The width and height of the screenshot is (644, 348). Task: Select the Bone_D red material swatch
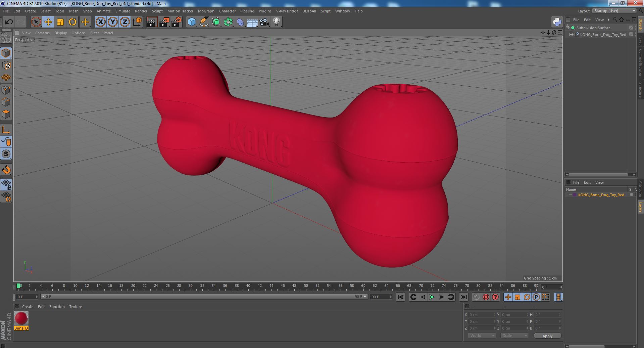pos(21,318)
